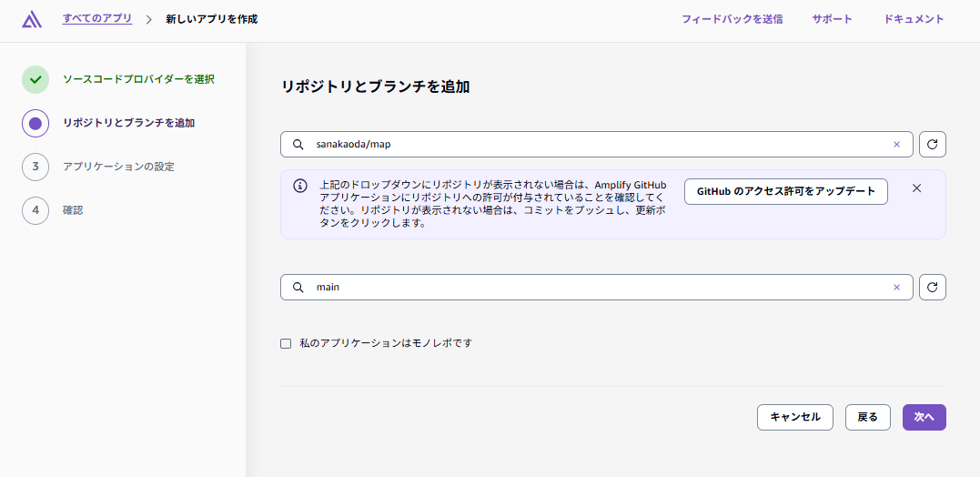This screenshot has width=980, height=477.
Task: Click the info banner description text
Action: 492,204
